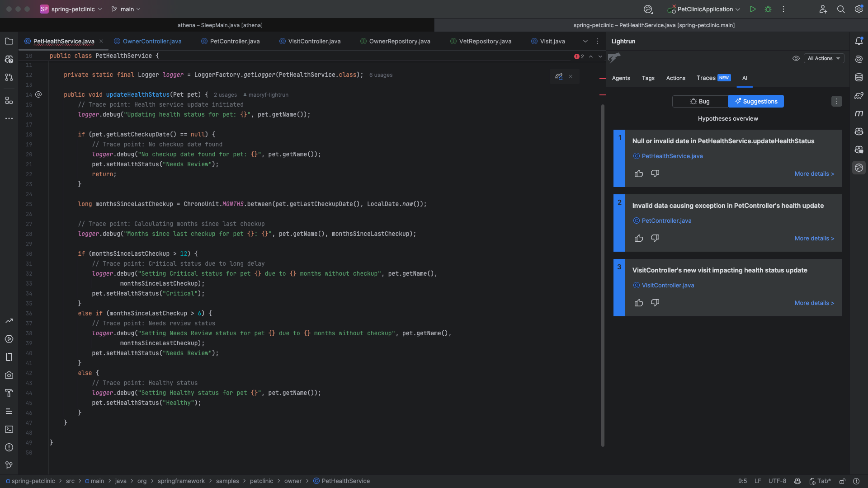868x488 pixels.
Task: Expand the PetClinicApplication run configuration dropdown
Action: [739, 9]
